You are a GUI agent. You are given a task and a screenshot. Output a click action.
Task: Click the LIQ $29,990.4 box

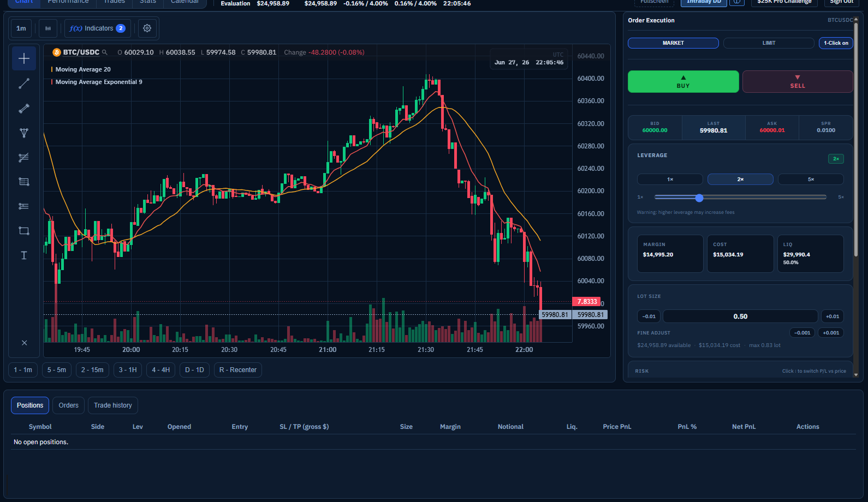[811, 254]
